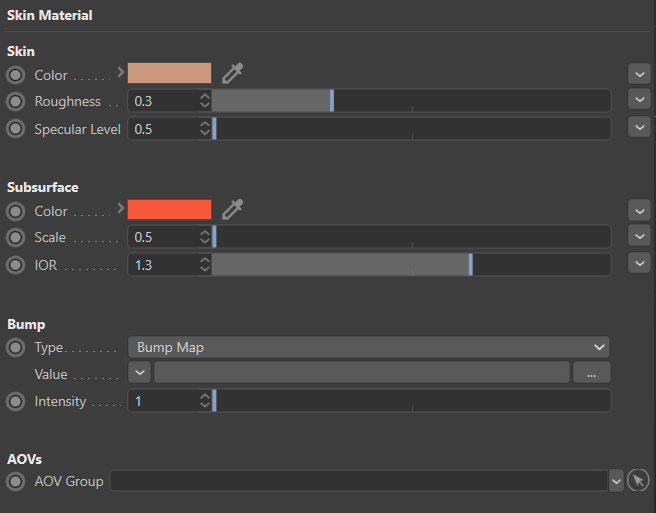Click the Skin Color swatch
This screenshot has width=656, height=513.
pos(169,73)
